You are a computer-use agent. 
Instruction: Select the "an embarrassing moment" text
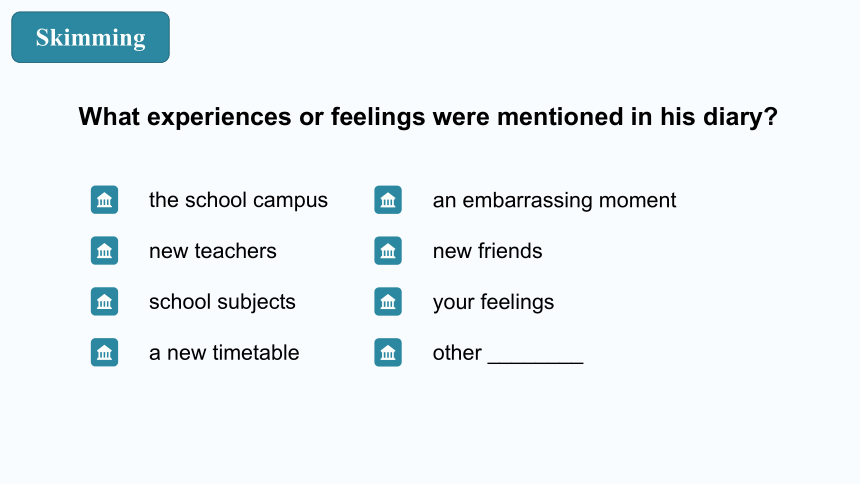pos(554,200)
